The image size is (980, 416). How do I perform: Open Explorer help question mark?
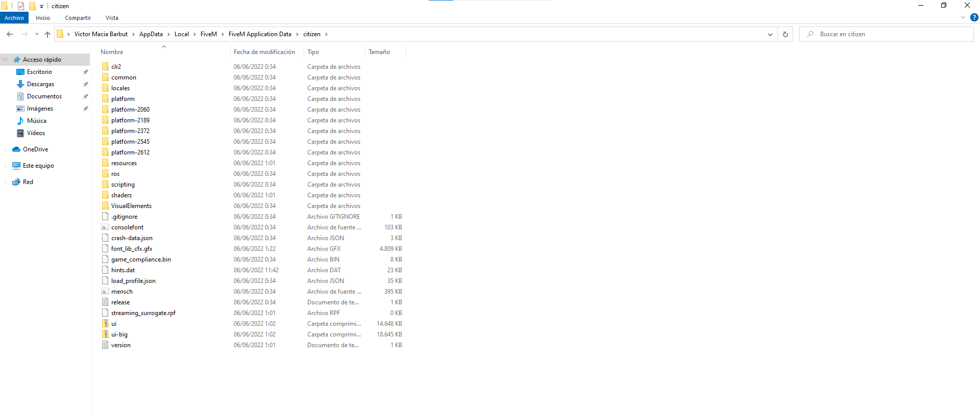click(x=974, y=17)
